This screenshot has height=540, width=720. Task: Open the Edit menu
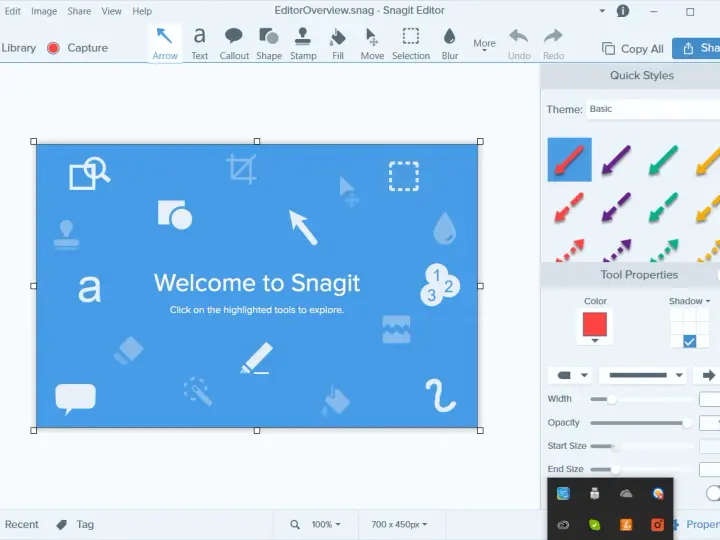point(12,11)
